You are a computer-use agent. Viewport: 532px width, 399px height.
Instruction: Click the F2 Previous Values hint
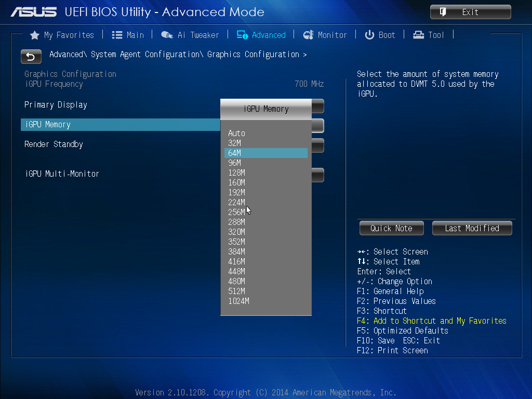(396, 301)
